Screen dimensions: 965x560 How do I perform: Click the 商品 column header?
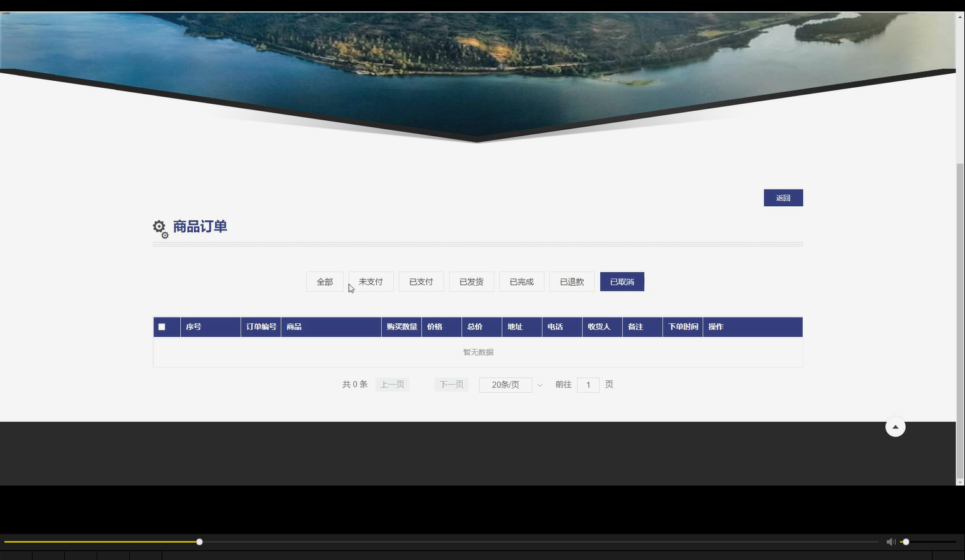coord(331,327)
